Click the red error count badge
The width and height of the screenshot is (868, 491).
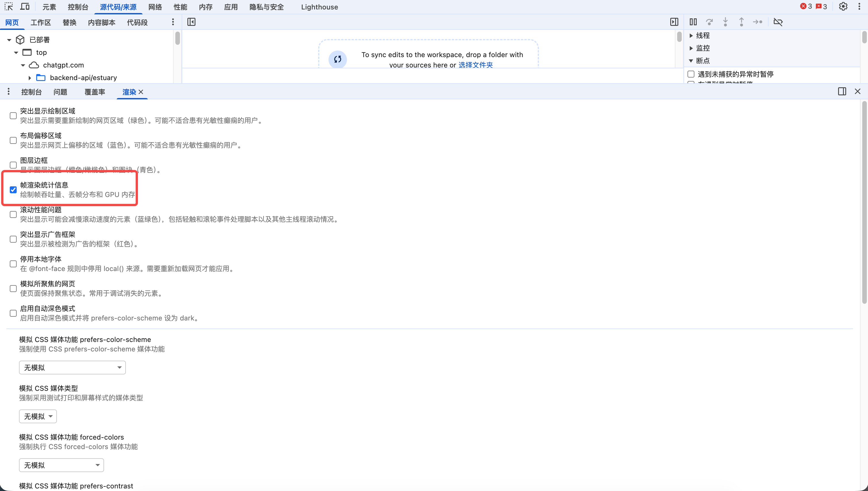pyautogui.click(x=806, y=6)
